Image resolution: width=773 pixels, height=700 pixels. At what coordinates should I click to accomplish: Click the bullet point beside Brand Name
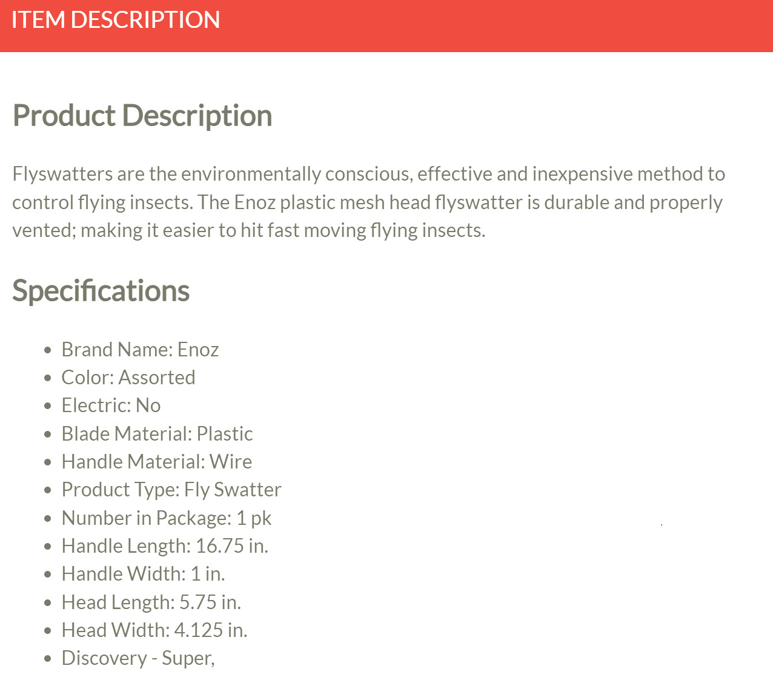(48, 350)
